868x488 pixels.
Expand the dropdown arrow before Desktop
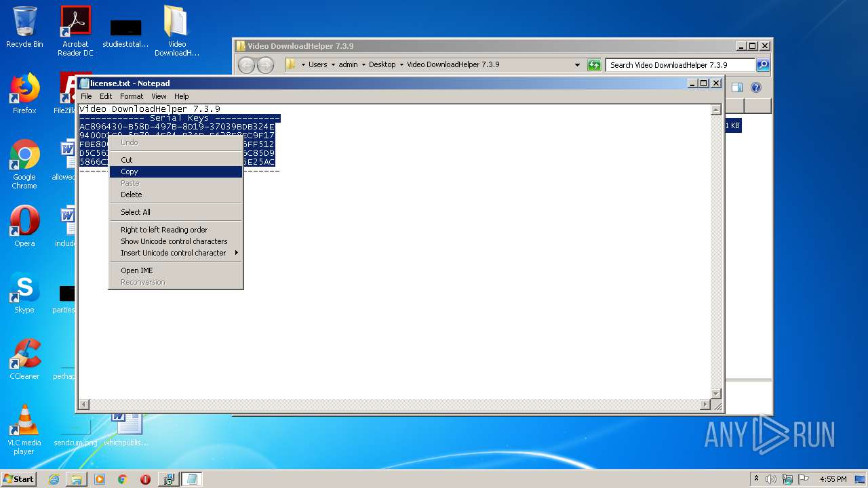point(363,65)
